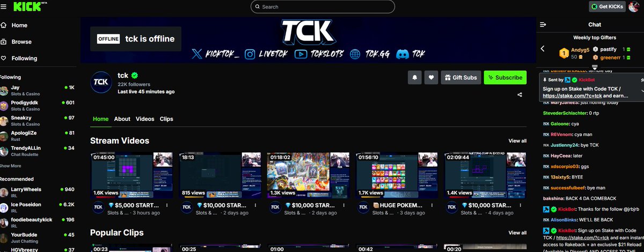Click the Instagram LIVETCK link in banner

[267, 54]
